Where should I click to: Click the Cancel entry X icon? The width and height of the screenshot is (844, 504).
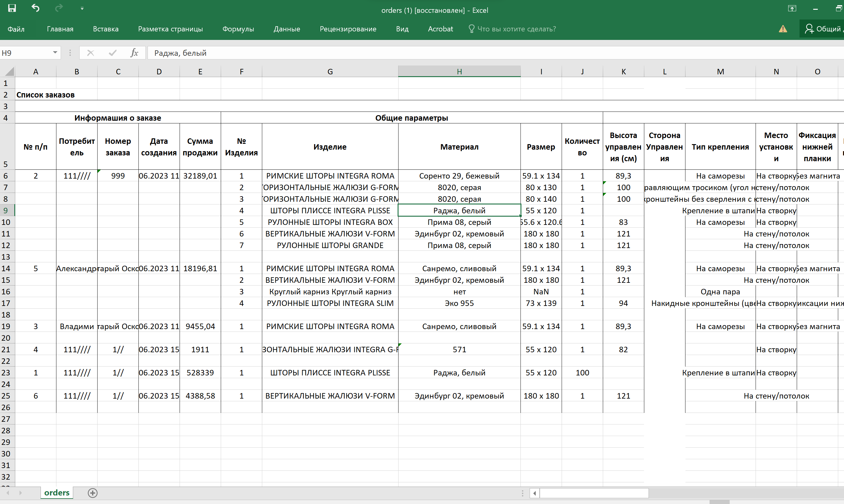(90, 53)
